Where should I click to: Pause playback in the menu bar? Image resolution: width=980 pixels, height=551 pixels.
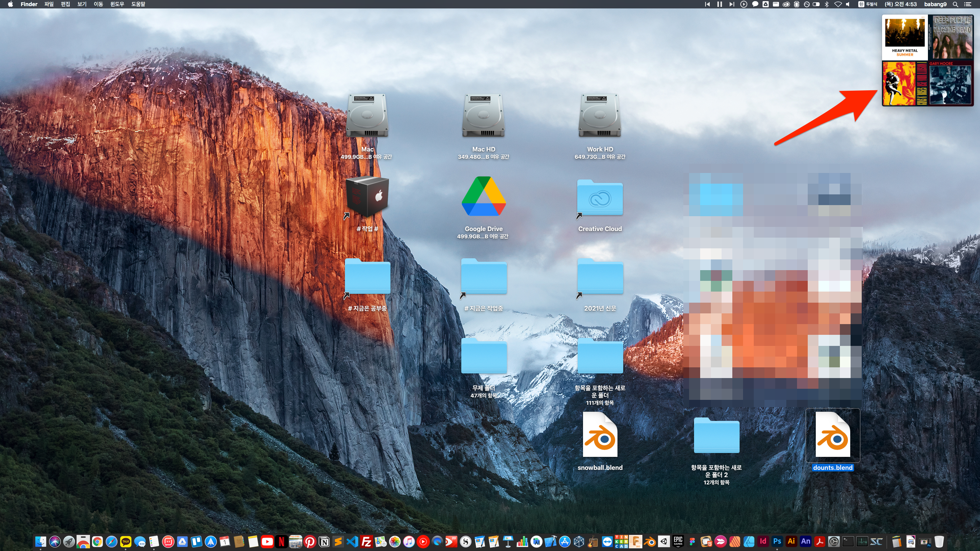pos(719,4)
